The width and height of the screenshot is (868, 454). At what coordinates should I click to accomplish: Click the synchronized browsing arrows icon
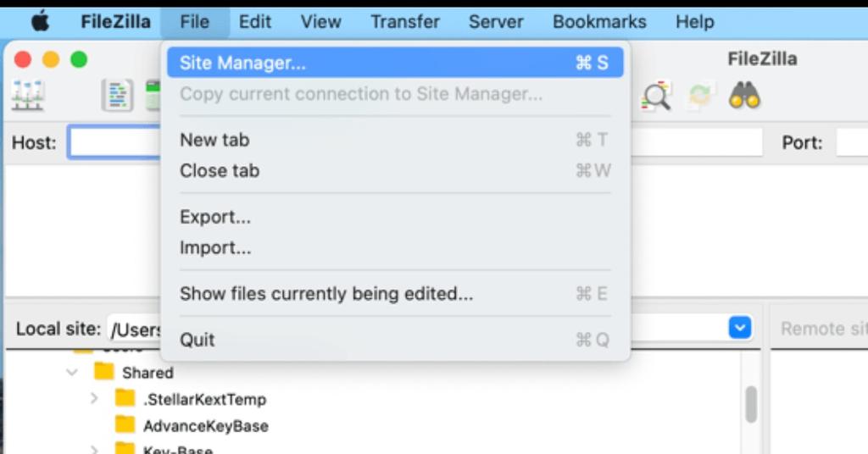point(701,96)
